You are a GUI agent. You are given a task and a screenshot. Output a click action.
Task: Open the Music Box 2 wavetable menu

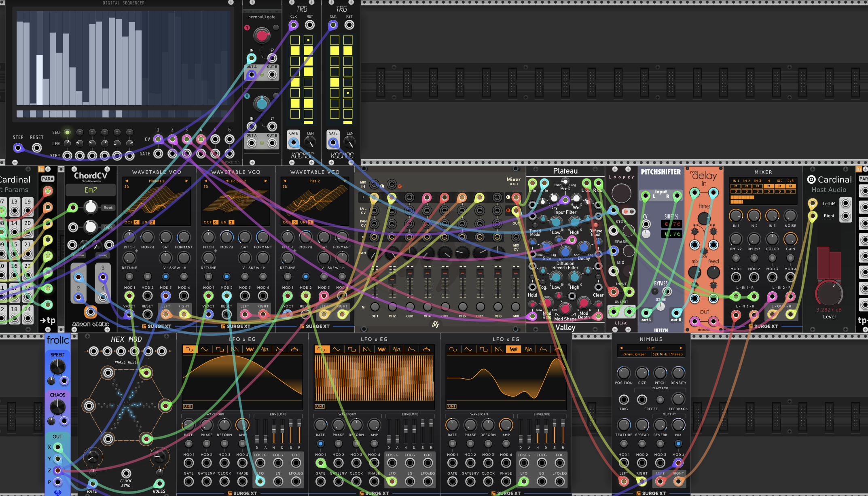(235, 181)
